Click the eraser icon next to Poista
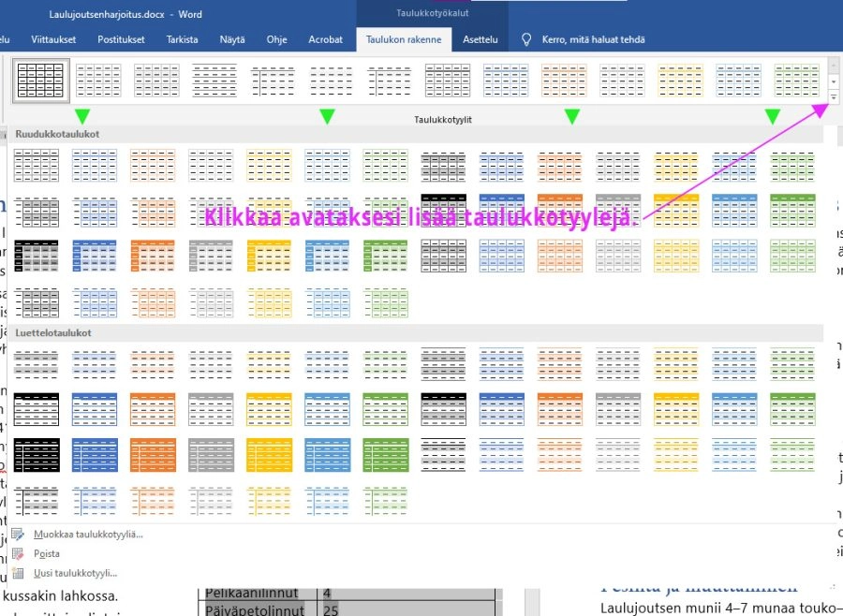Screen dimensions: 843x616 [18, 553]
